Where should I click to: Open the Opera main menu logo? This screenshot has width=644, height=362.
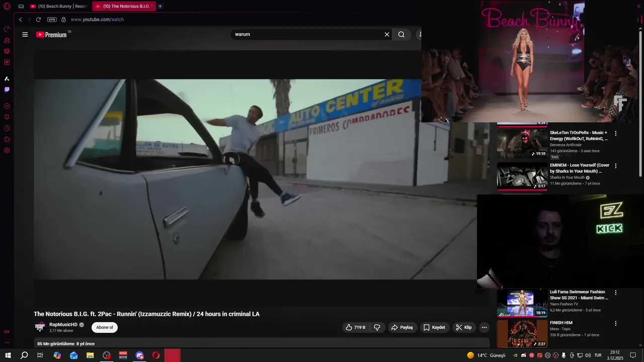[7, 6]
